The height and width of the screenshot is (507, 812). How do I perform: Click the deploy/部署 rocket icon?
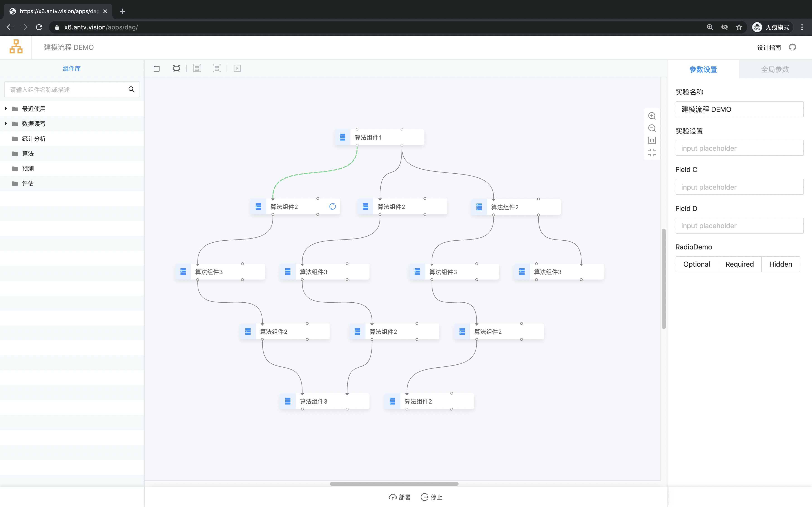click(392, 497)
